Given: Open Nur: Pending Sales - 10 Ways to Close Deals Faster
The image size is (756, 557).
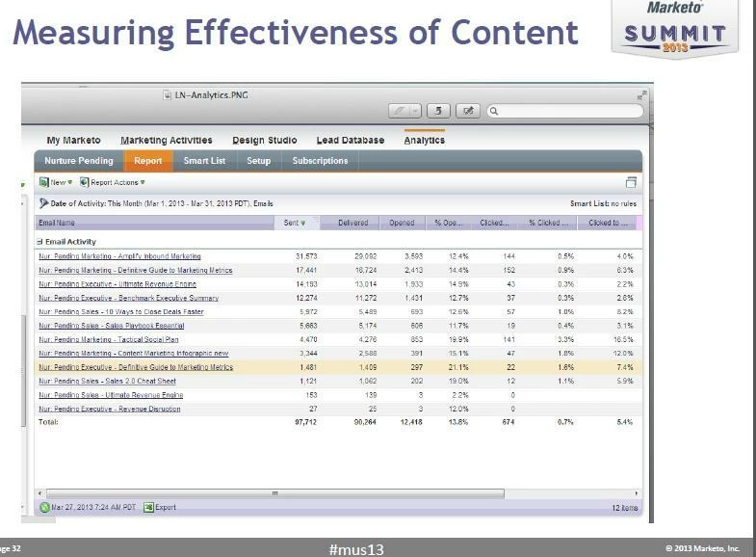Looking at the screenshot, I should click(x=121, y=312).
